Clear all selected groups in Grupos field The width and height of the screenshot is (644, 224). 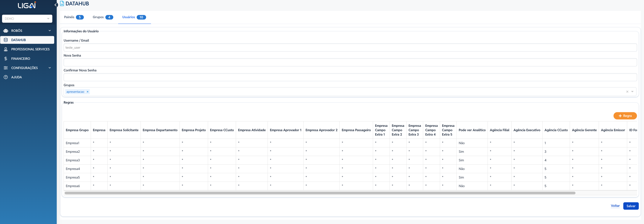coord(627,92)
